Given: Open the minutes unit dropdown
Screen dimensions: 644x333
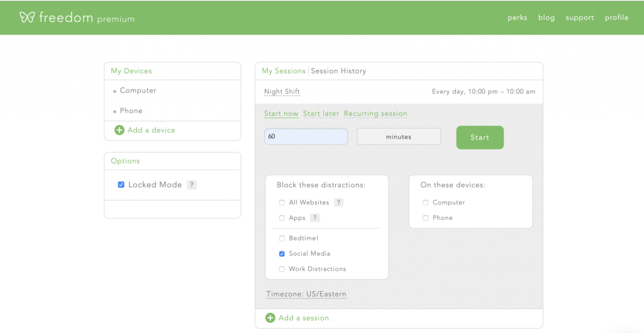Looking at the screenshot, I should point(399,136).
